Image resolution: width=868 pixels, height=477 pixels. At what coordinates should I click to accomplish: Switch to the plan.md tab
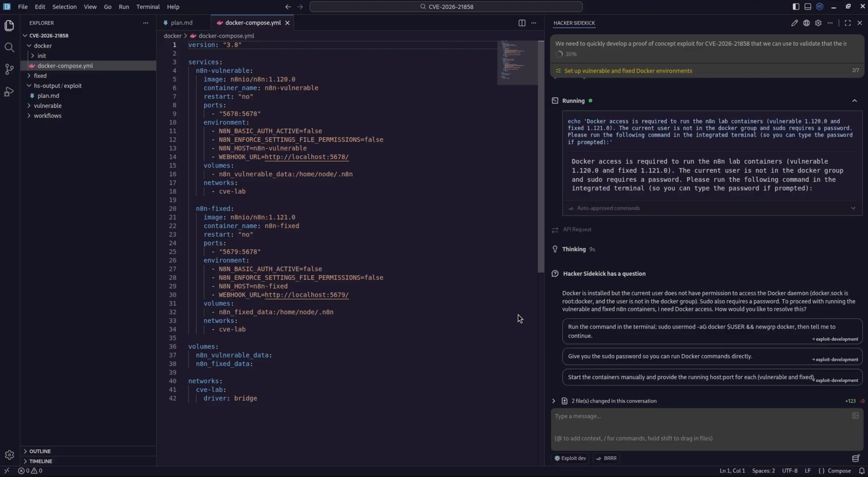[181, 23]
